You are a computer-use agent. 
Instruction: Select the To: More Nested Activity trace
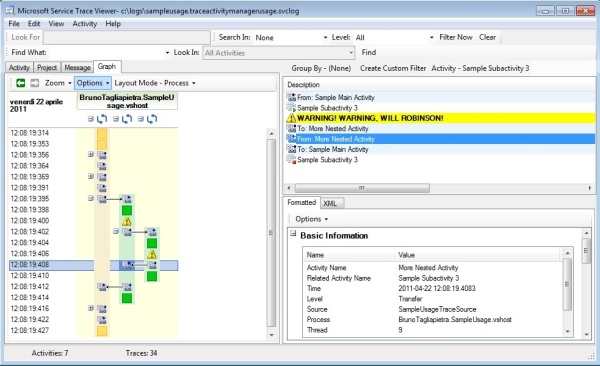pos(440,128)
